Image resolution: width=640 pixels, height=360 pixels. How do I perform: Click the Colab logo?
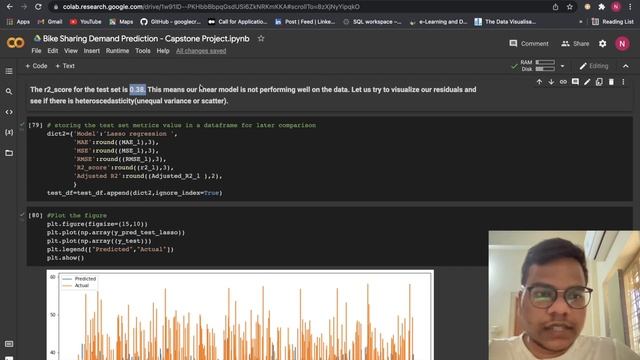click(x=15, y=42)
